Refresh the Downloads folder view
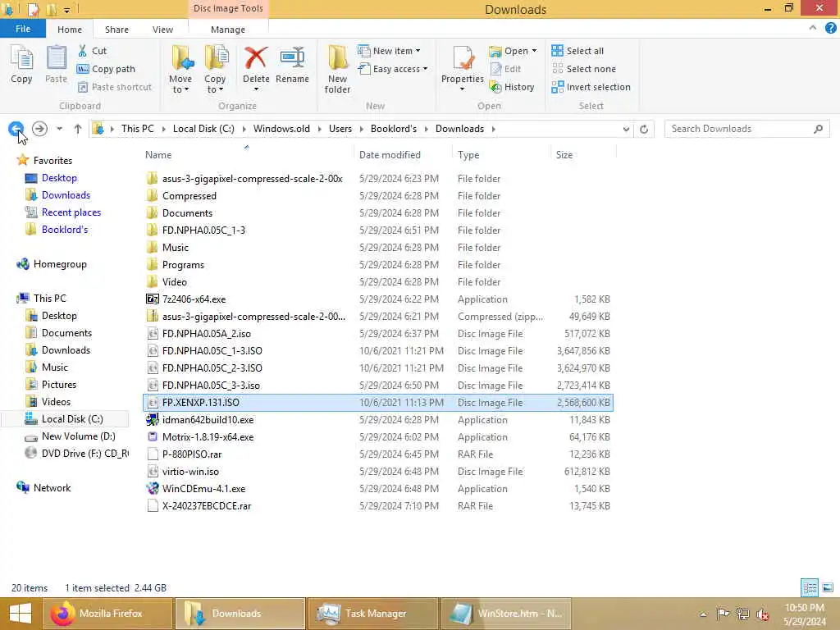Viewport: 840px width, 630px height. (x=644, y=129)
